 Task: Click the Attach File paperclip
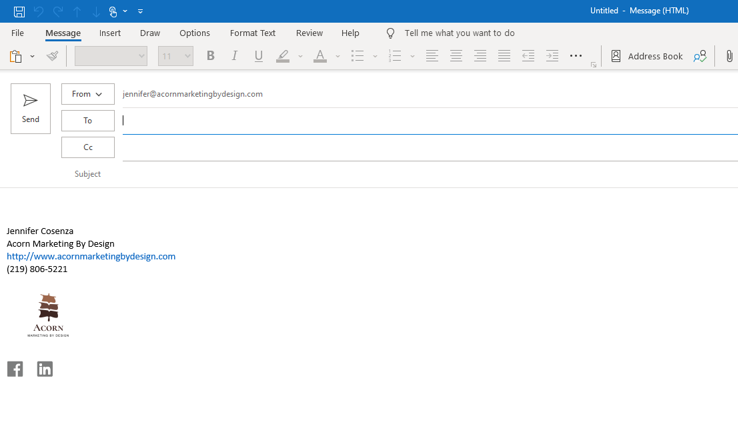(729, 56)
